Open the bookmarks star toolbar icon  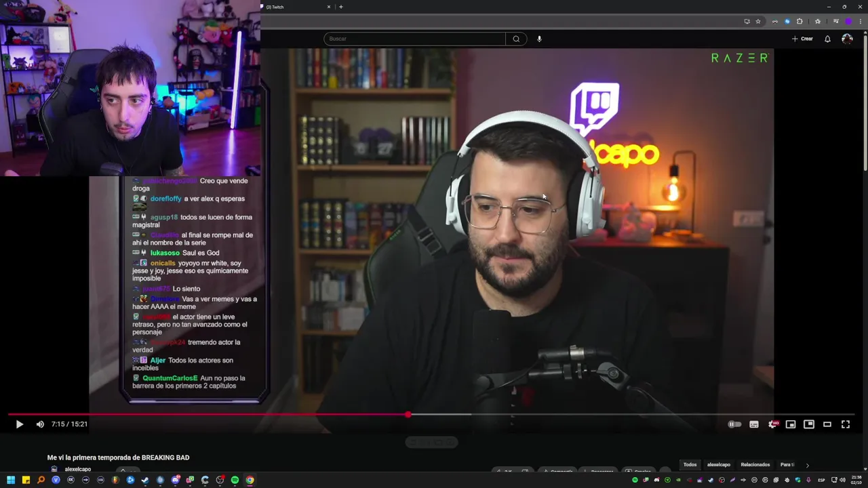click(818, 21)
